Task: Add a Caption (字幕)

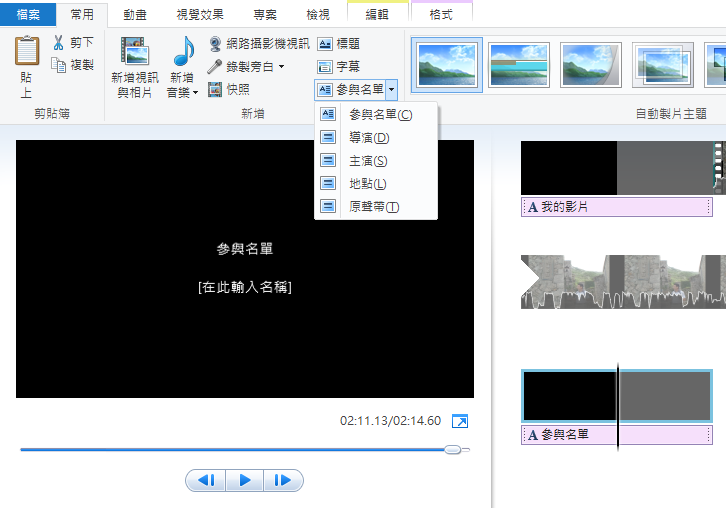Action: (339, 67)
